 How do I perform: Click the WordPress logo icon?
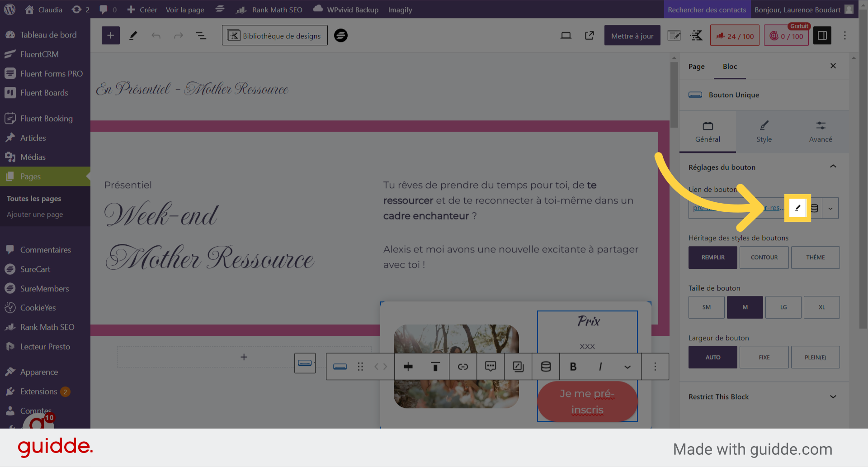[x=9, y=10]
